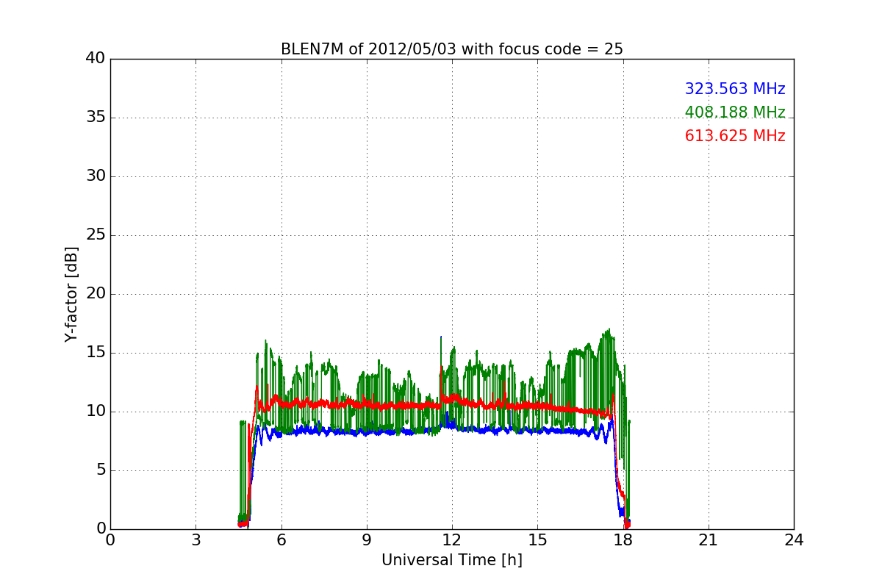
Task: Click the y-axis tick label 5
Action: coord(100,470)
